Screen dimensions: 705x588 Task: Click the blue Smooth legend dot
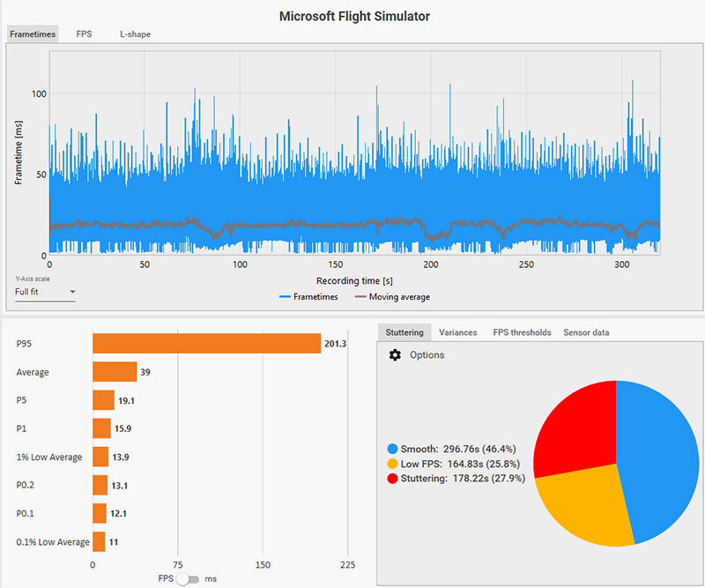click(392, 449)
